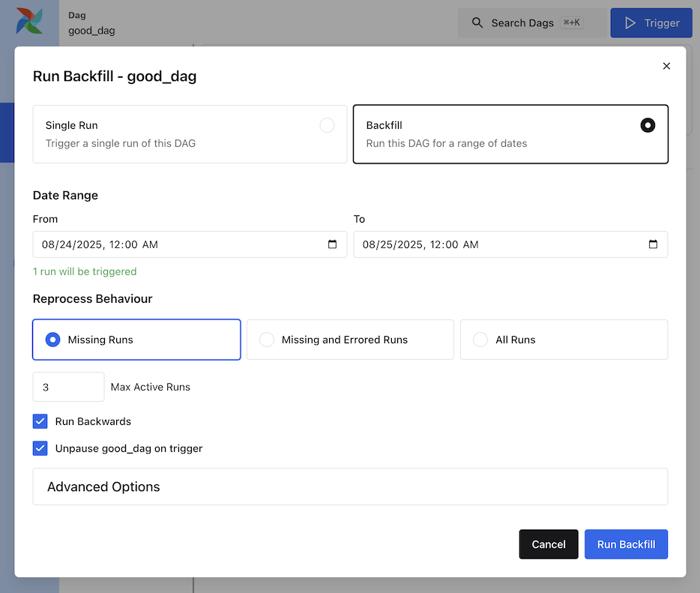This screenshot has height=593, width=700.
Task: Click the Run Backfill button
Action: tap(626, 544)
